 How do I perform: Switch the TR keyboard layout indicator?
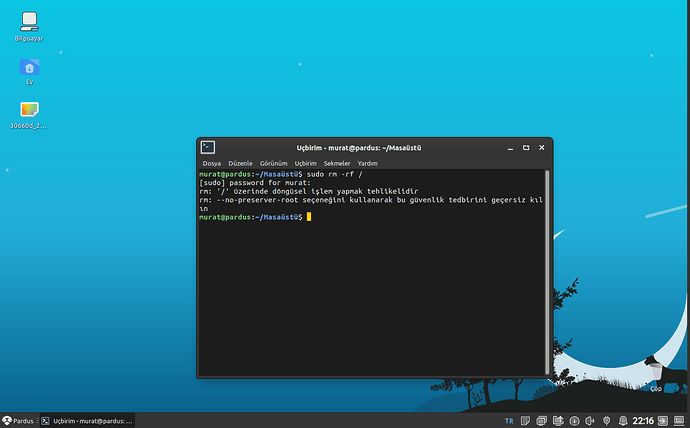coord(510,420)
